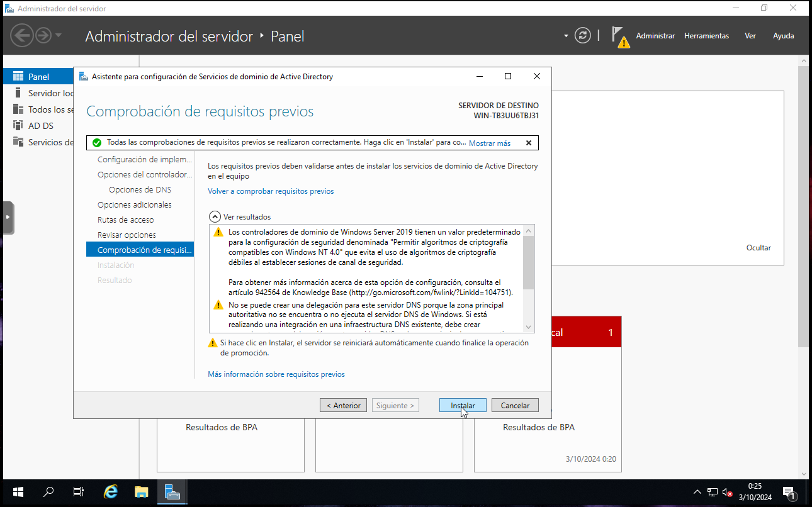Open the Herramientas menu

tap(706, 36)
